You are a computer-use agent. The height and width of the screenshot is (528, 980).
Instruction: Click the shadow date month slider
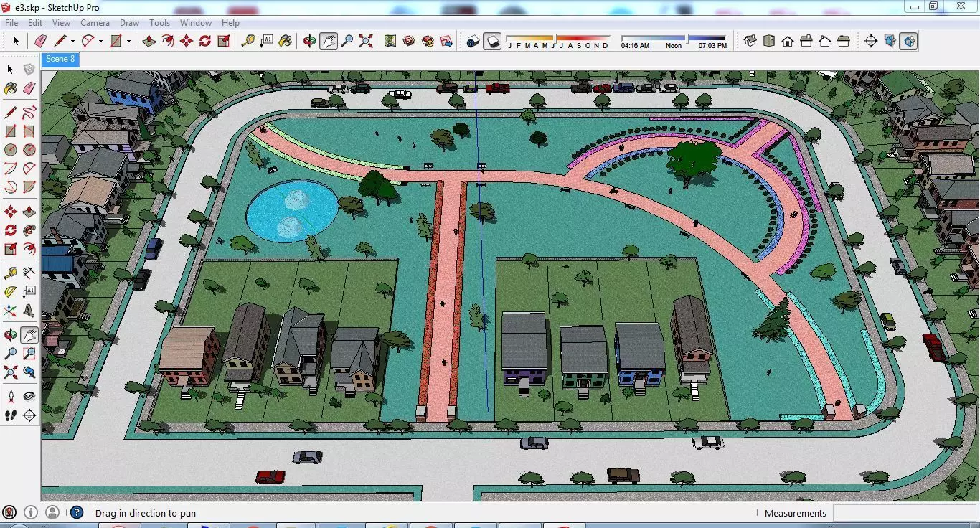pyautogui.click(x=558, y=38)
